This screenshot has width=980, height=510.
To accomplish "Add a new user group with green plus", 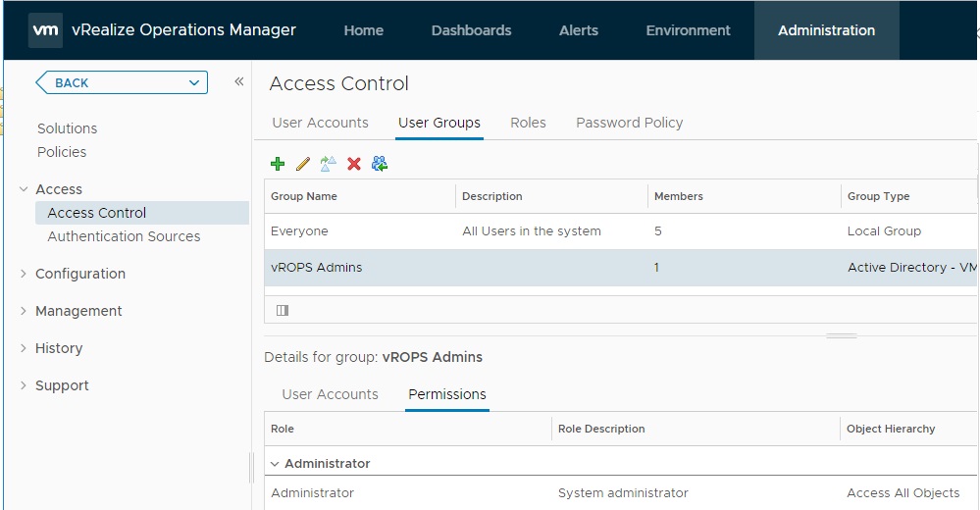I will 278,164.
